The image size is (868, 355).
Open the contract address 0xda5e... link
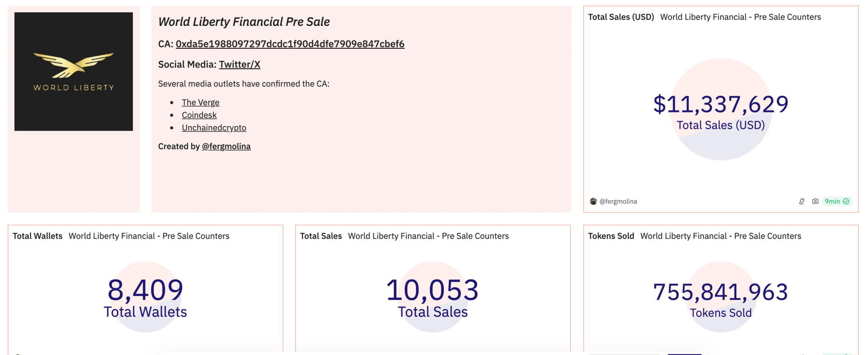pos(290,44)
